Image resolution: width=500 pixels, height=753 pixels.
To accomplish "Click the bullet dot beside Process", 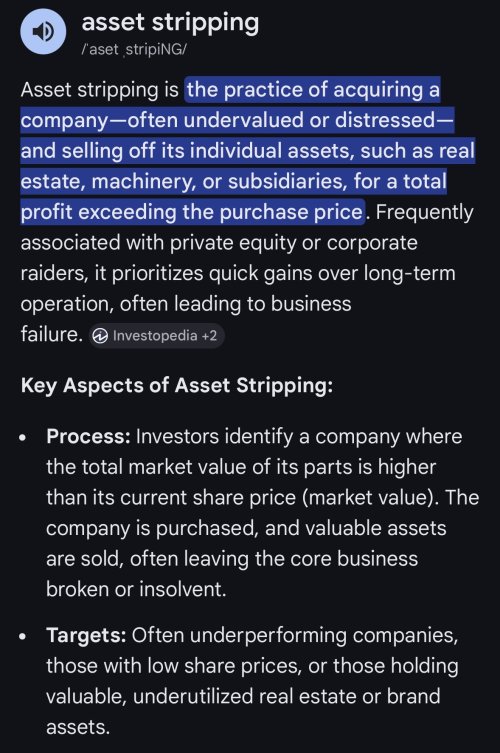I will click(x=22, y=437).
